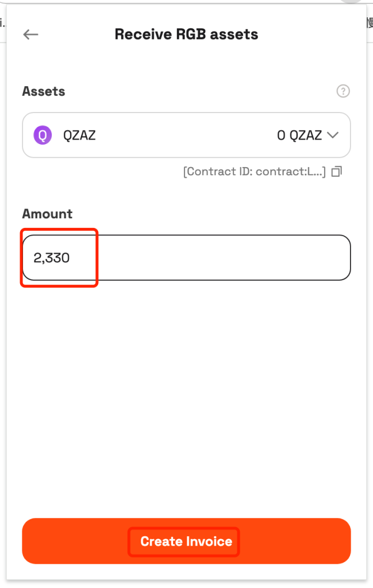
Task: Open the Assets help question mark
Action: click(x=343, y=91)
